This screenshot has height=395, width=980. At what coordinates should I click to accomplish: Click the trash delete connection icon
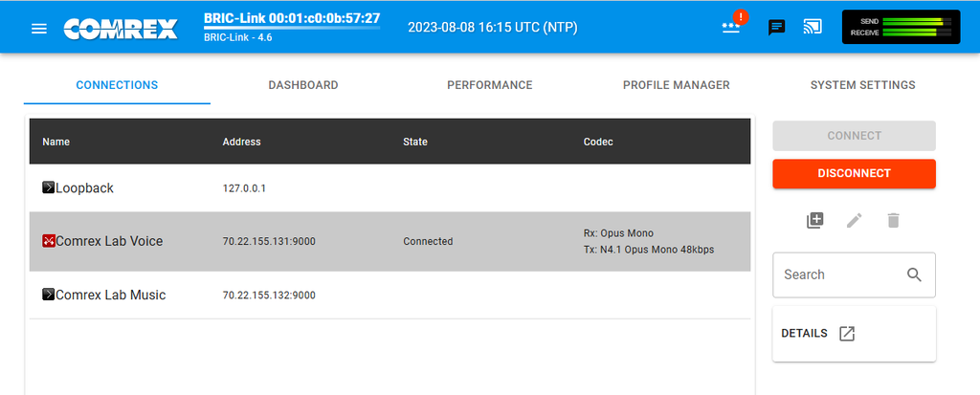[x=893, y=220]
